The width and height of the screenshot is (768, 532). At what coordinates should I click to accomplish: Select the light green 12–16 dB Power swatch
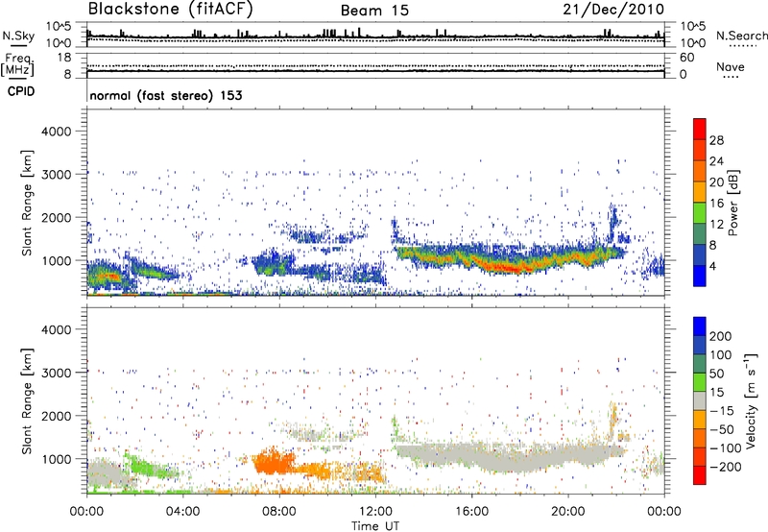click(x=700, y=213)
